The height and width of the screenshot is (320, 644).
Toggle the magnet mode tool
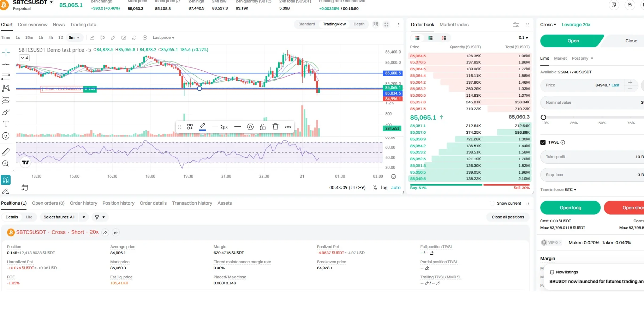6,180
